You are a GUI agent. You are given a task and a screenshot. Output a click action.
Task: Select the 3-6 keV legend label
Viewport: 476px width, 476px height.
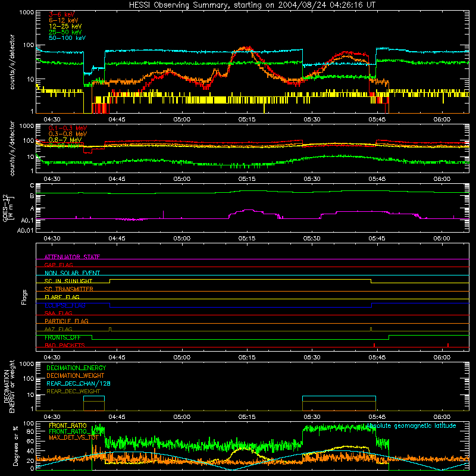tap(61, 14)
